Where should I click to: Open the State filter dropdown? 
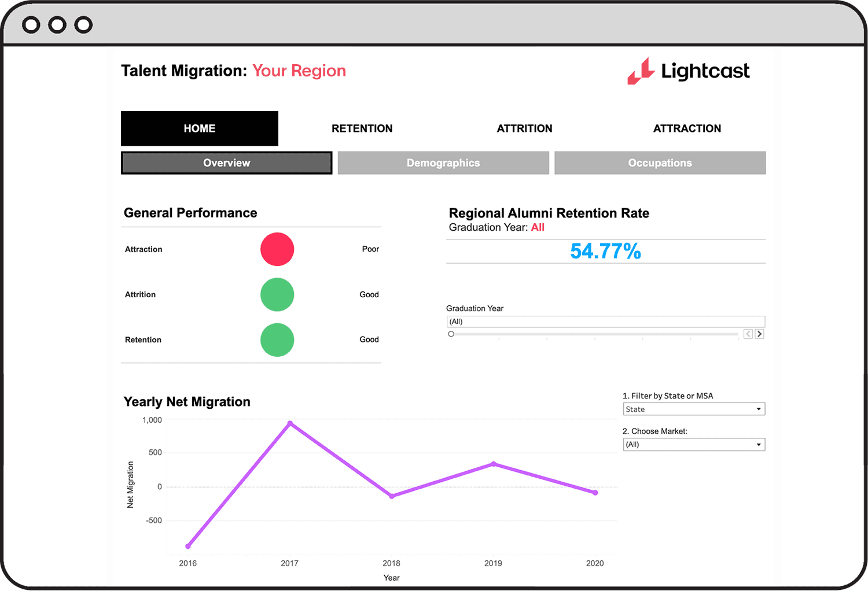coord(693,409)
